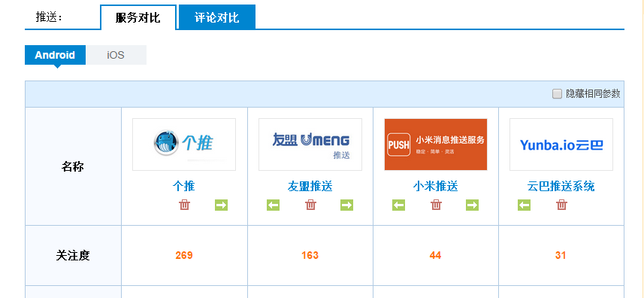The height and width of the screenshot is (298, 644).
Task: Switch to the 服务对比 tab
Action: tap(138, 17)
